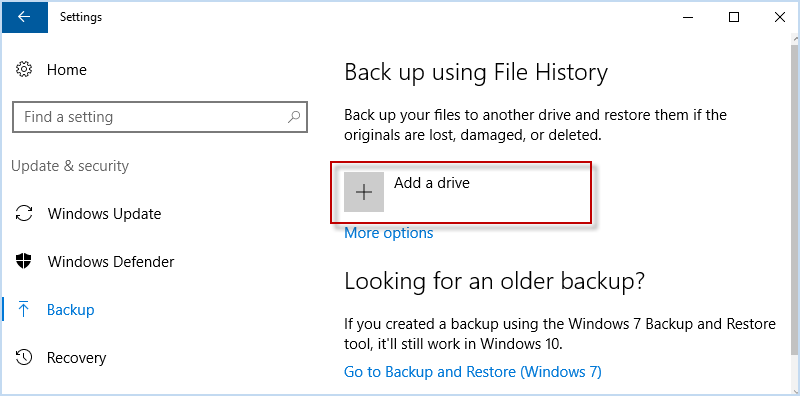The height and width of the screenshot is (396, 800).
Task: Click the Update & security category label
Action: 70,166
